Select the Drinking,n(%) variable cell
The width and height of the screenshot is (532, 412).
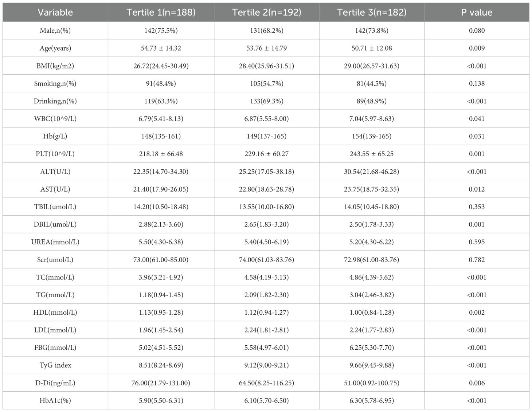pos(55,101)
